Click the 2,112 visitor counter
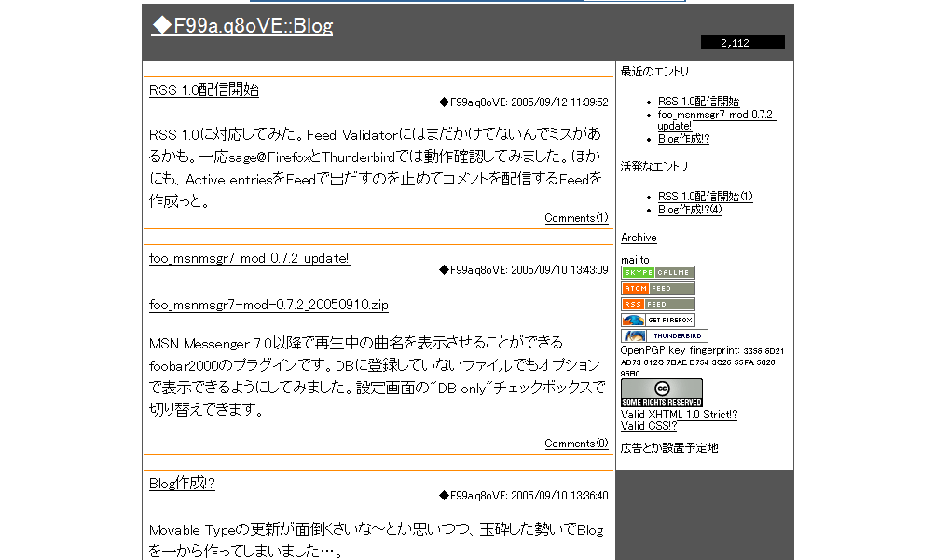 pos(742,43)
